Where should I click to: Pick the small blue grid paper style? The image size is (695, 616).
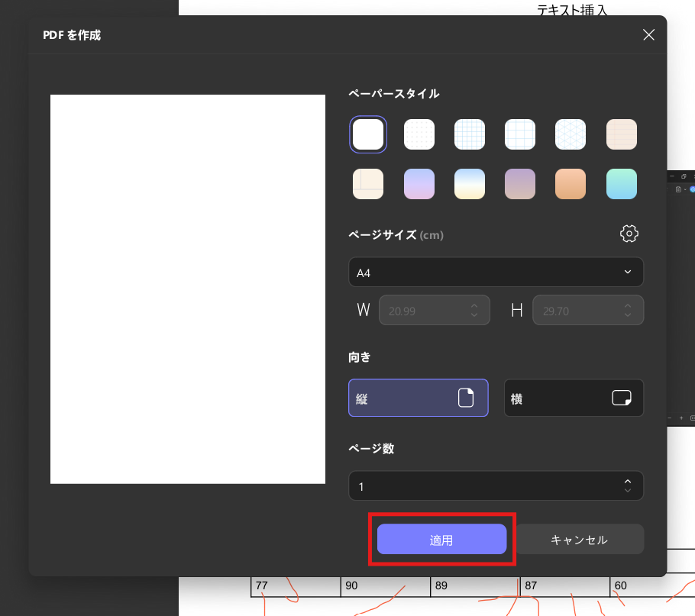click(x=470, y=134)
